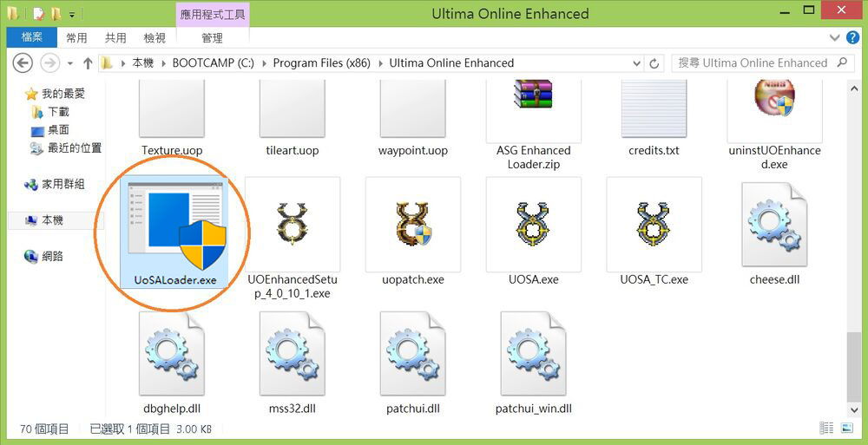Expand subfolders after Program Files (x86) breadcrumb
Screen dimensions: 868x445
(x=380, y=63)
